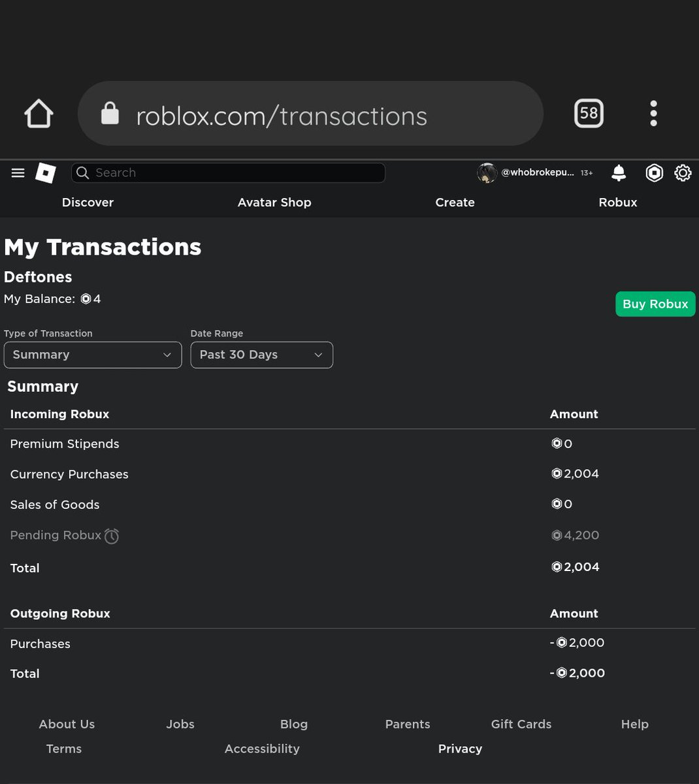
Task: Open the Past 30 Days date range dropdown
Action: 261,355
